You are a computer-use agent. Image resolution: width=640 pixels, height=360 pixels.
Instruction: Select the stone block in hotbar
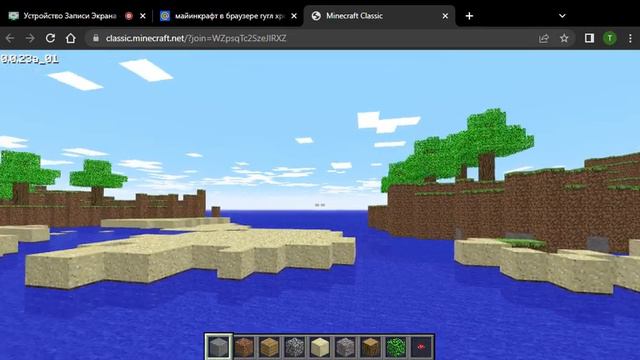click(x=218, y=347)
